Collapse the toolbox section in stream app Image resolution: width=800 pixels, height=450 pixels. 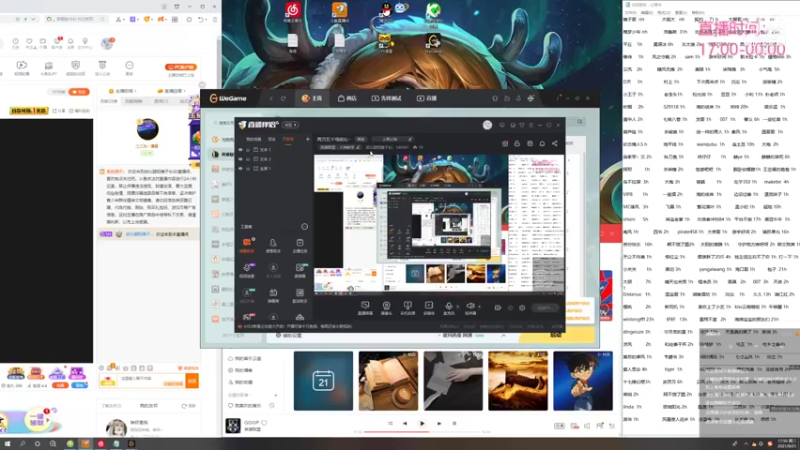(305, 227)
